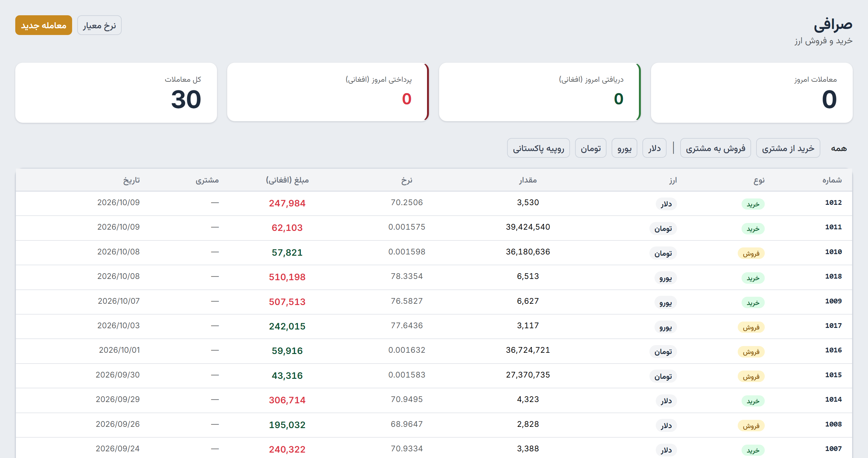Click the معامله جدید button
The width and height of the screenshot is (868, 458).
[44, 25]
